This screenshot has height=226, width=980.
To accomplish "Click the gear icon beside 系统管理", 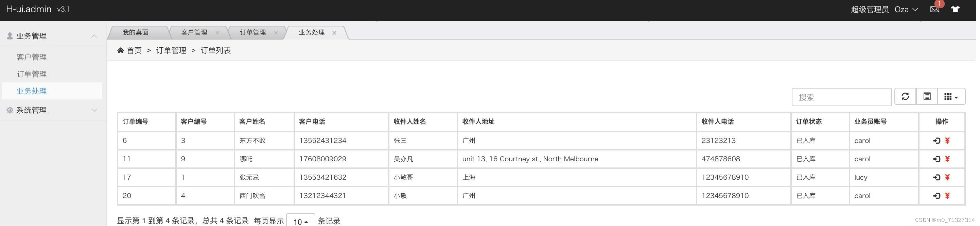I will [x=10, y=110].
